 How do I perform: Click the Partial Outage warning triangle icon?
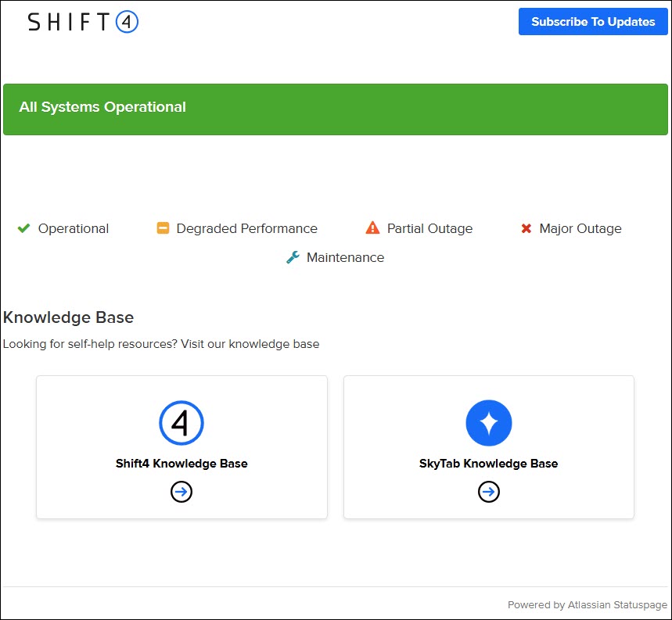[x=372, y=228]
